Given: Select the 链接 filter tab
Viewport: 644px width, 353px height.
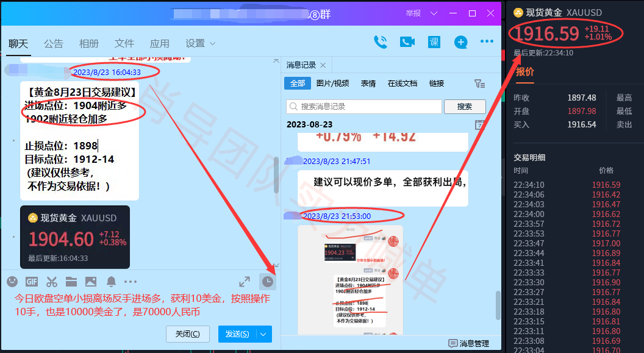Looking at the screenshot, I should [x=437, y=84].
